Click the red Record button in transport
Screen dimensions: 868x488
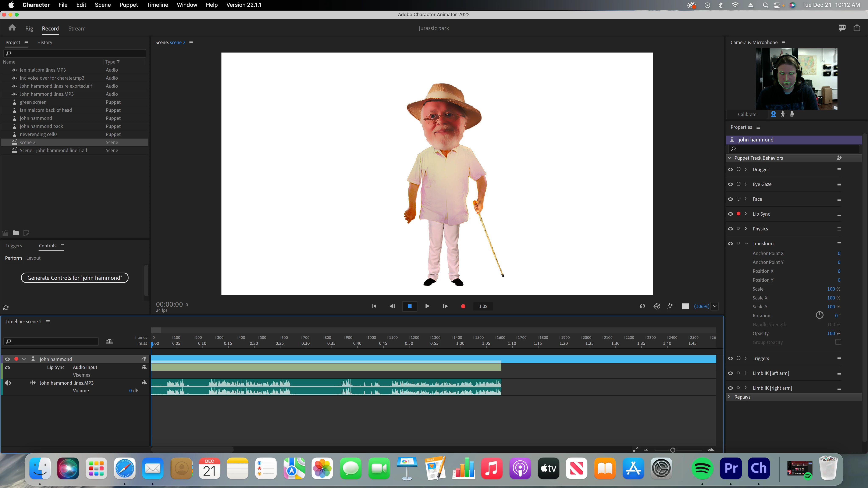(x=463, y=306)
